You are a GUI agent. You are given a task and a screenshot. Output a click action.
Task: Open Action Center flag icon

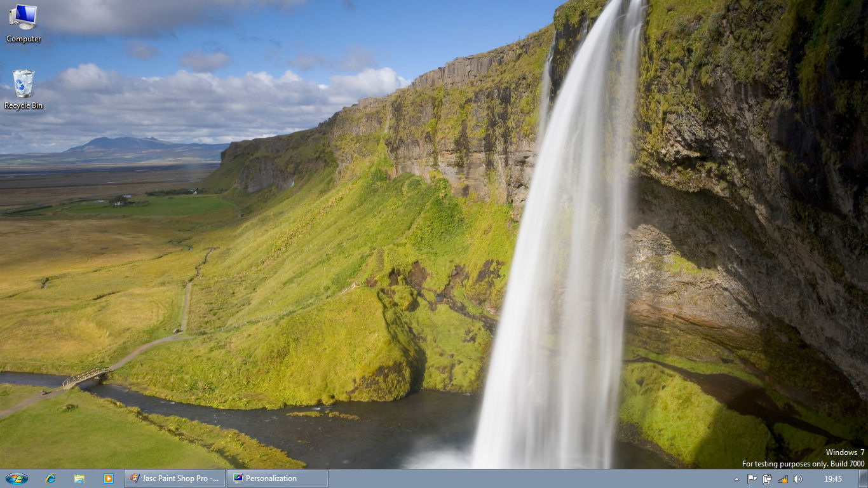pyautogui.click(x=752, y=479)
